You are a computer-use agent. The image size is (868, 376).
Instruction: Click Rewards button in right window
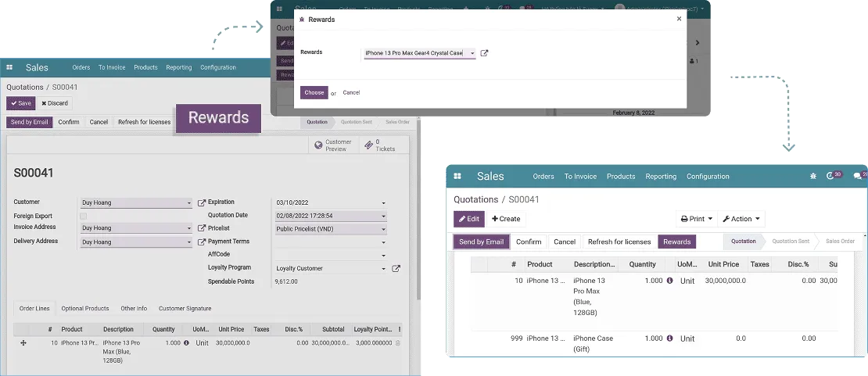[x=676, y=242]
